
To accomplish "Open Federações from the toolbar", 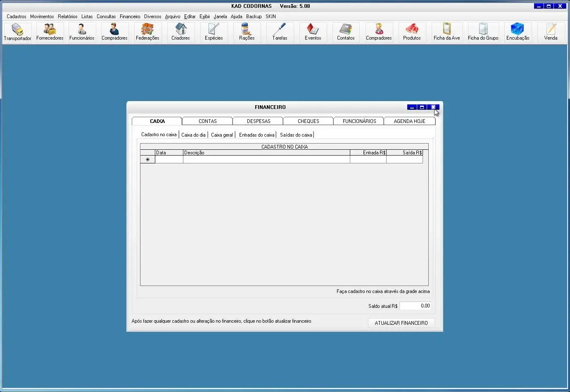I will 147,32.
